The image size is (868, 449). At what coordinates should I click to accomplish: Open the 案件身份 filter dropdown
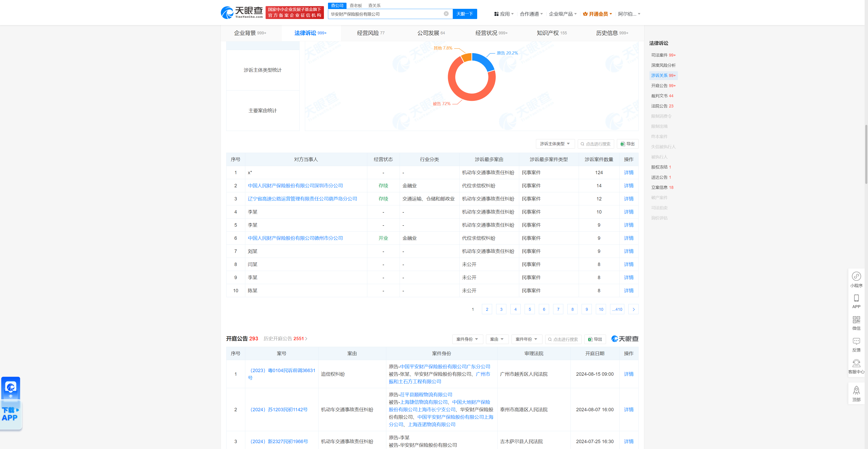click(x=467, y=339)
